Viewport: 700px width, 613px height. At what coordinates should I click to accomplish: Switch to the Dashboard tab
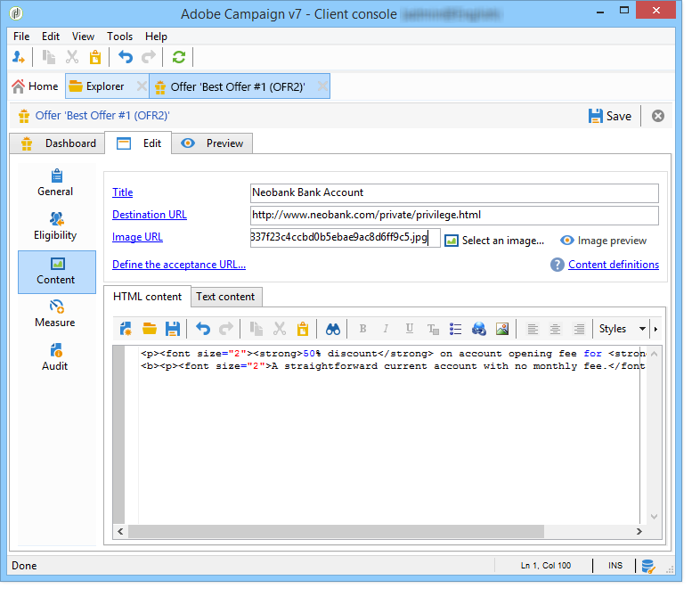pyautogui.click(x=57, y=143)
